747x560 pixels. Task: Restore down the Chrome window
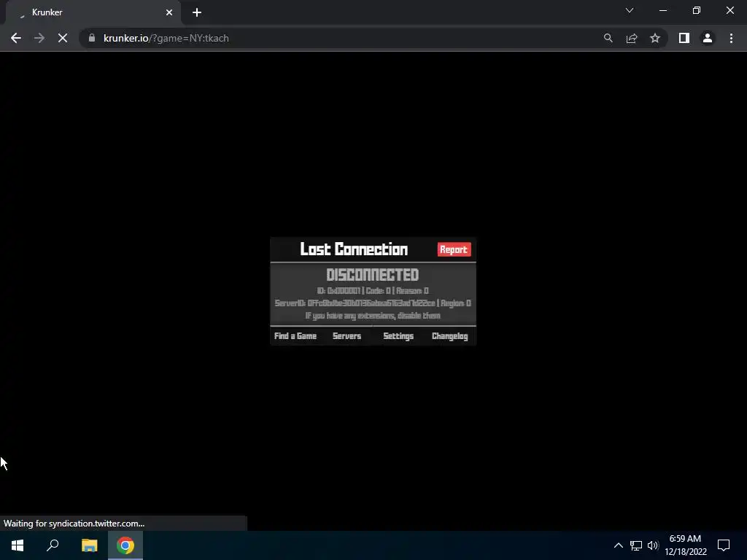pyautogui.click(x=697, y=10)
